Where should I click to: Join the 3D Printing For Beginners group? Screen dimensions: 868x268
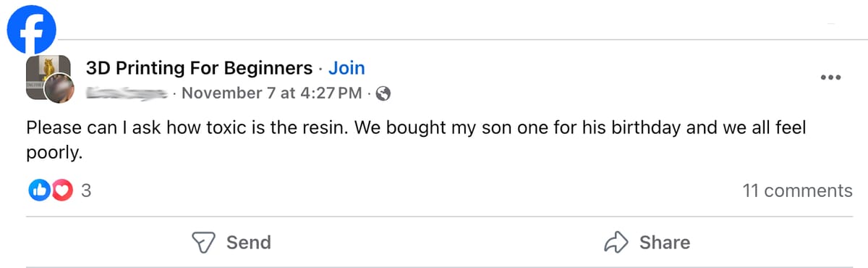346,69
